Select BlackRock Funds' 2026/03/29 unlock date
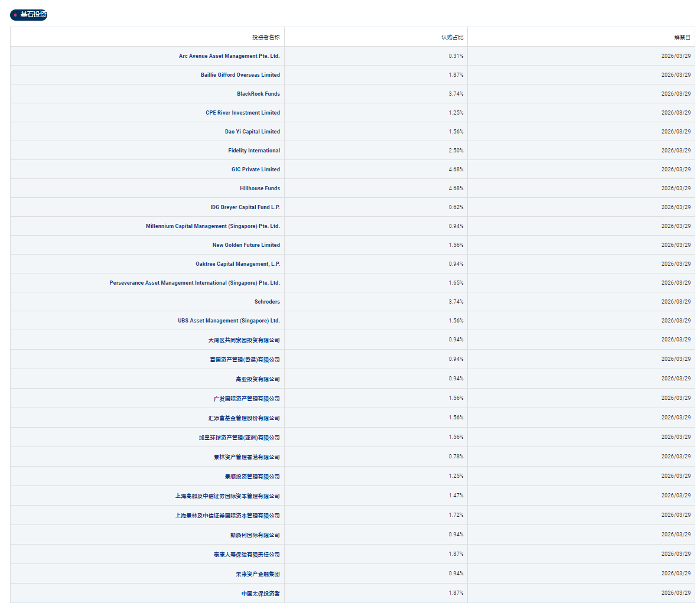Screen dimensions: 700x606 tap(676, 94)
